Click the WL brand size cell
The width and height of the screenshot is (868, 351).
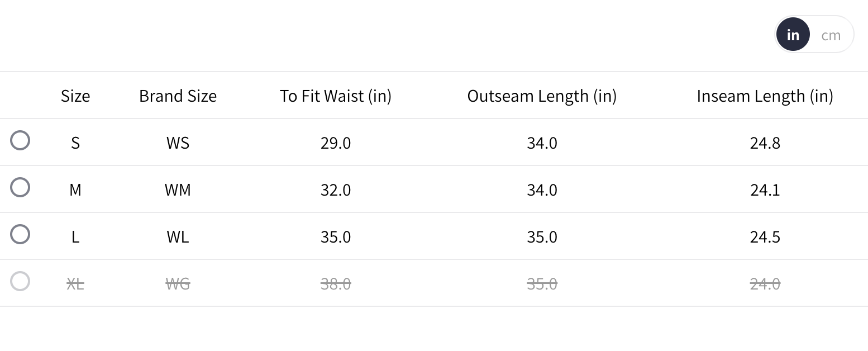click(x=178, y=237)
